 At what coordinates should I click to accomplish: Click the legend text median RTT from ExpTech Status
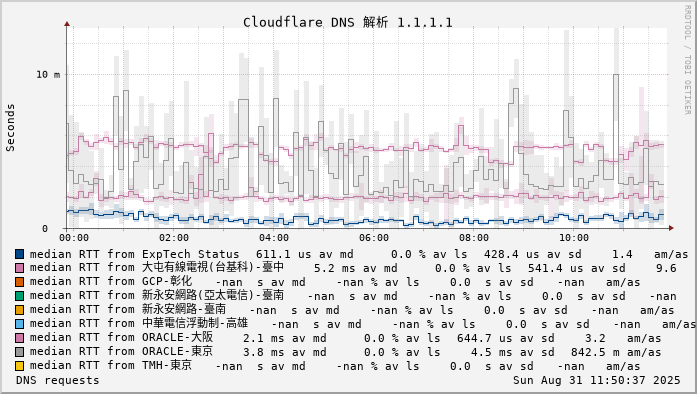(x=134, y=254)
